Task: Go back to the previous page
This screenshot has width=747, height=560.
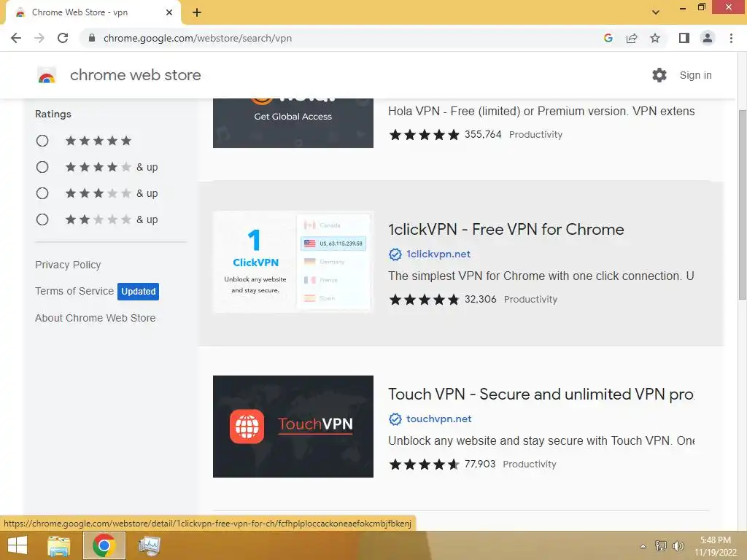Action: [x=16, y=38]
